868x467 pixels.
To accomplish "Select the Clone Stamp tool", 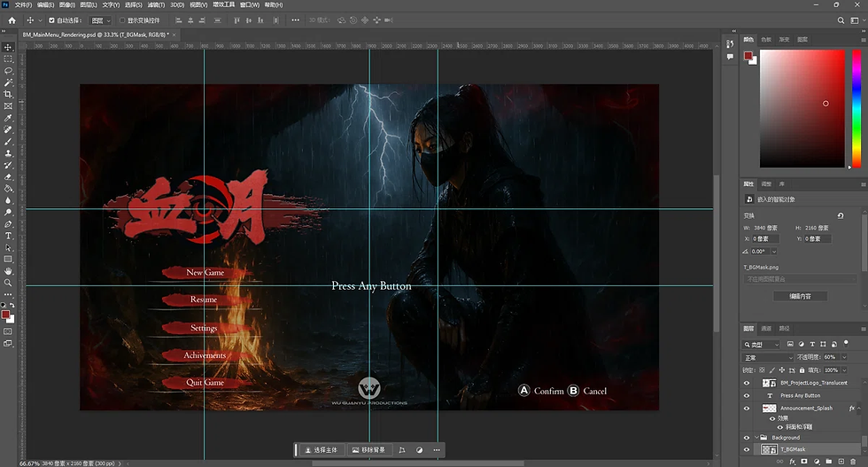I will pos(8,153).
